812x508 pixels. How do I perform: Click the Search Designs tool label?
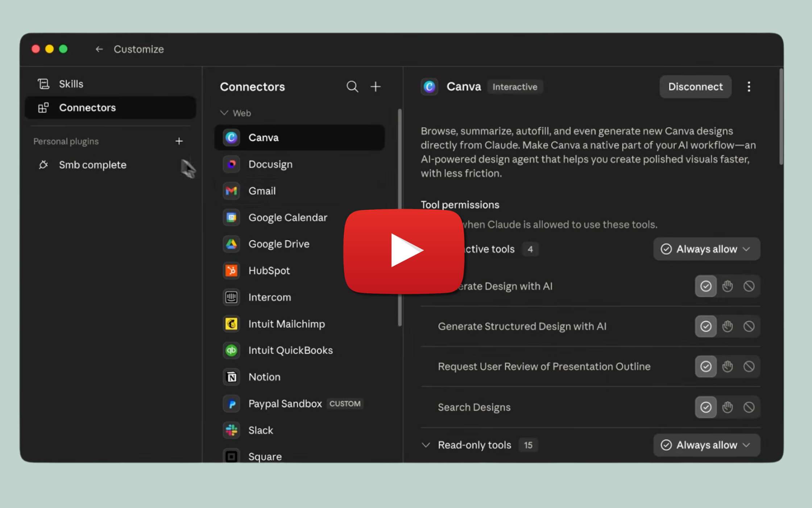coord(474,407)
